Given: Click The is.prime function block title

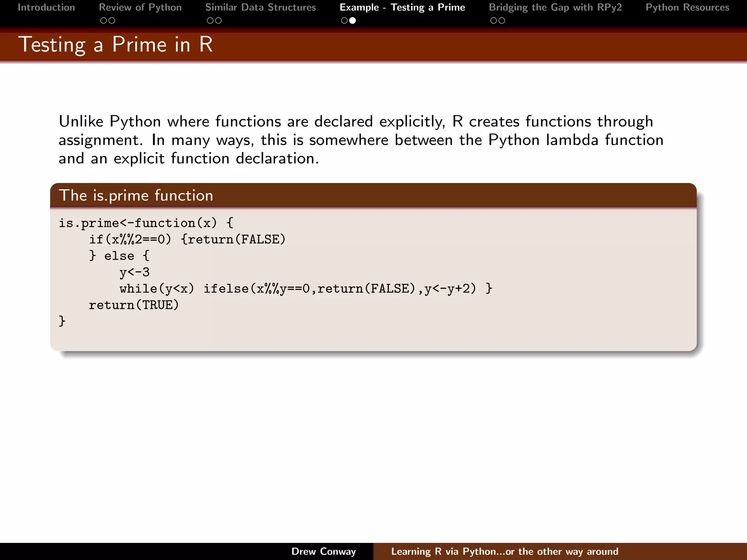Looking at the screenshot, I should pos(136,195).
